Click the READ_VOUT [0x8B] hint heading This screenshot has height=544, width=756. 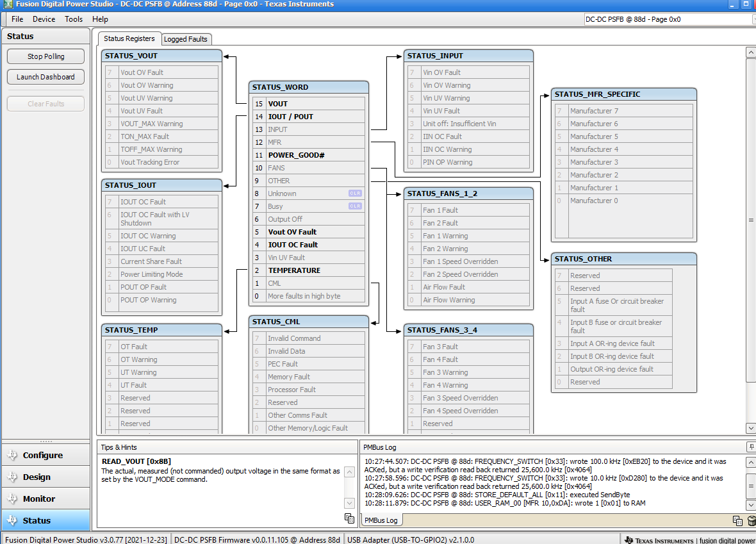click(x=136, y=461)
